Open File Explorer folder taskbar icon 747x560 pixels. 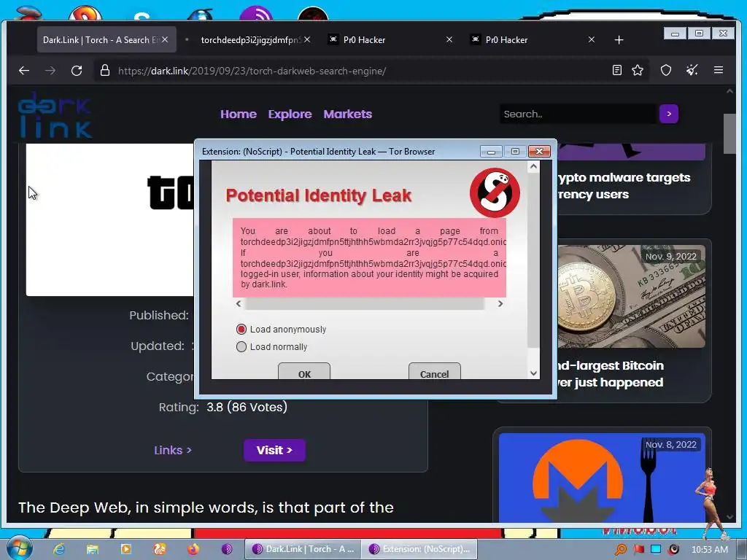[x=93, y=549]
